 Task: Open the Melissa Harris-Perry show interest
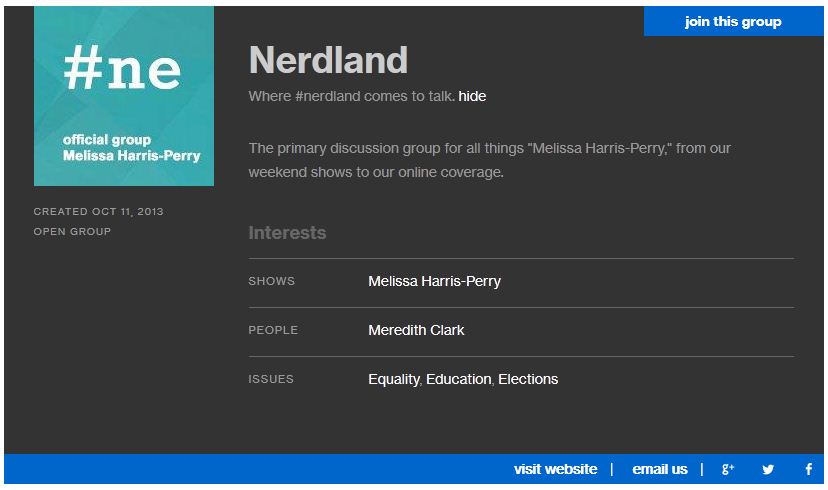[434, 281]
